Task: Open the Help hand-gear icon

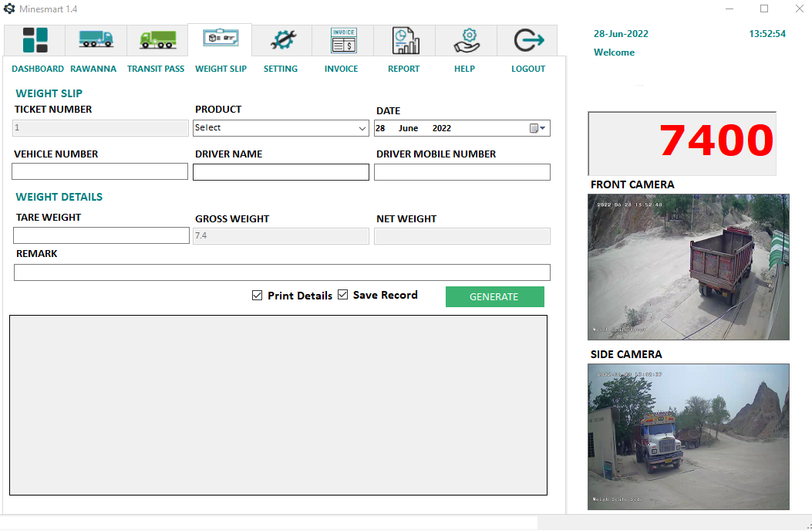Action: [467, 40]
